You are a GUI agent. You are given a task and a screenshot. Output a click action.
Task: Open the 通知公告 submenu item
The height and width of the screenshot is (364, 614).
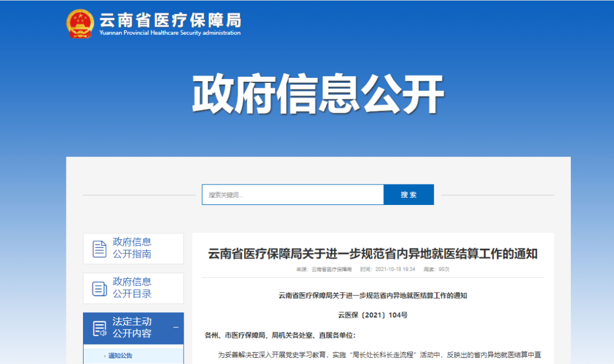click(x=120, y=356)
